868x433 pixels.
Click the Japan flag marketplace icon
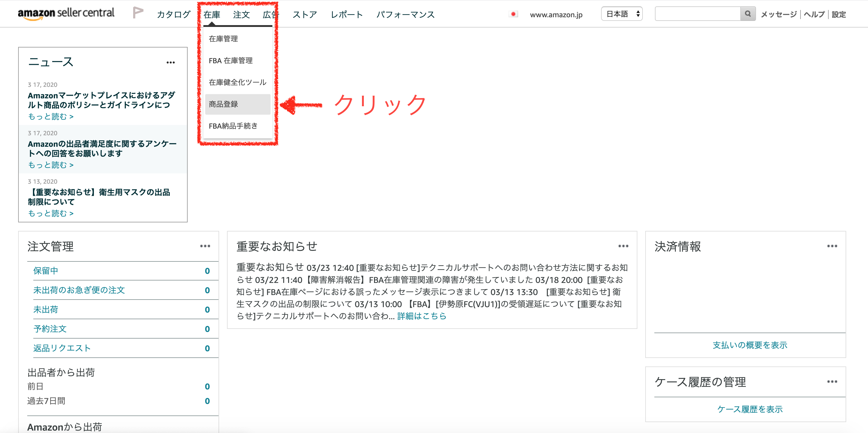pyautogui.click(x=513, y=14)
